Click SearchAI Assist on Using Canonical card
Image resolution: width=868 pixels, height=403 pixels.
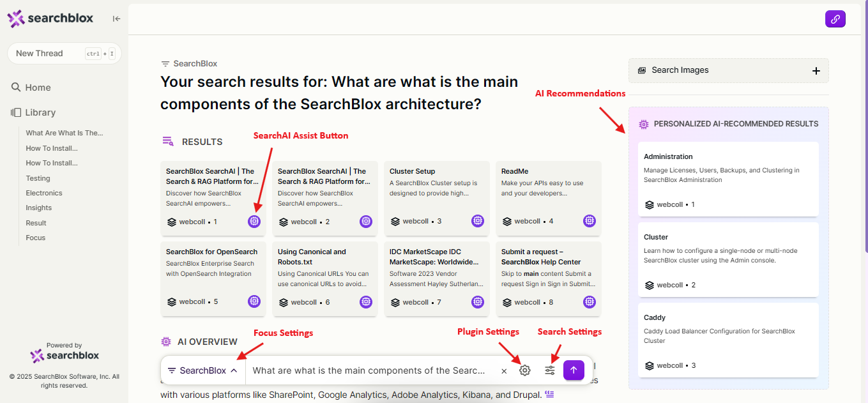366,301
